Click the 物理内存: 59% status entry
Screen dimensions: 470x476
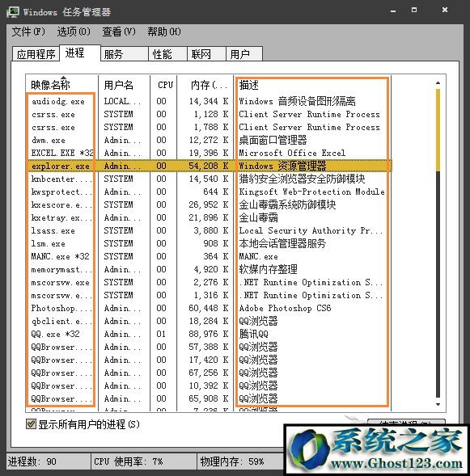pyautogui.click(x=232, y=461)
